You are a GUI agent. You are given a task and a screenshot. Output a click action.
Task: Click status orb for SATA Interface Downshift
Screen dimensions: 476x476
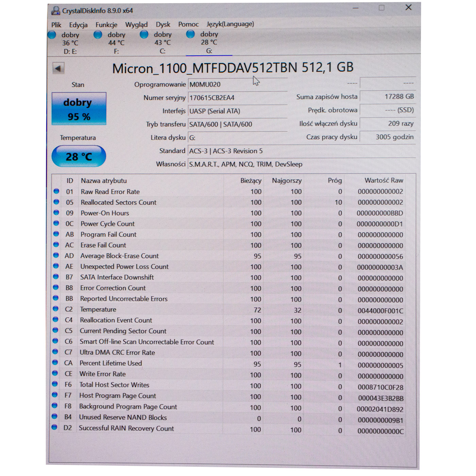pos(56,277)
